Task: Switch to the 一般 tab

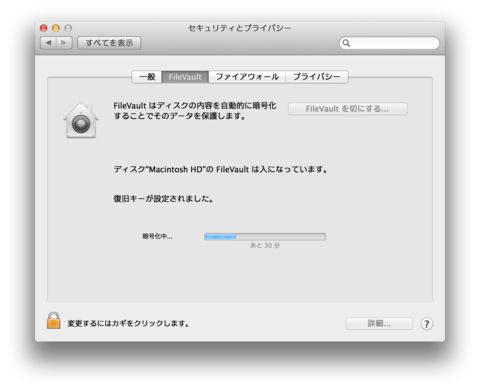Action: (x=147, y=77)
